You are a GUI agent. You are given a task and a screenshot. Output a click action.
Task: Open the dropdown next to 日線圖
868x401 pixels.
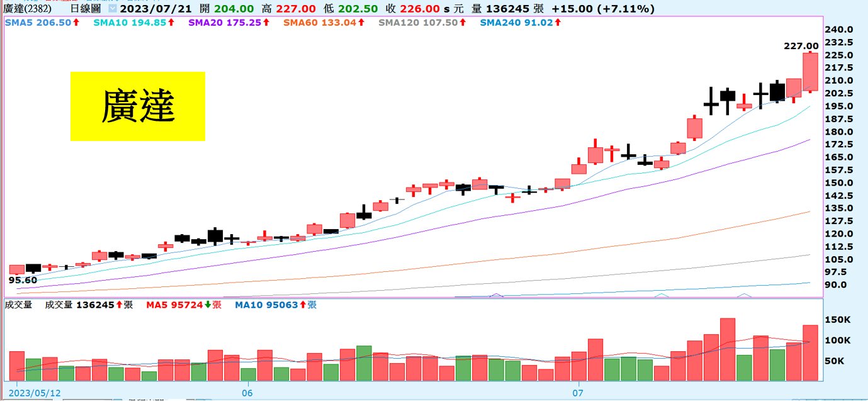pyautogui.click(x=112, y=9)
